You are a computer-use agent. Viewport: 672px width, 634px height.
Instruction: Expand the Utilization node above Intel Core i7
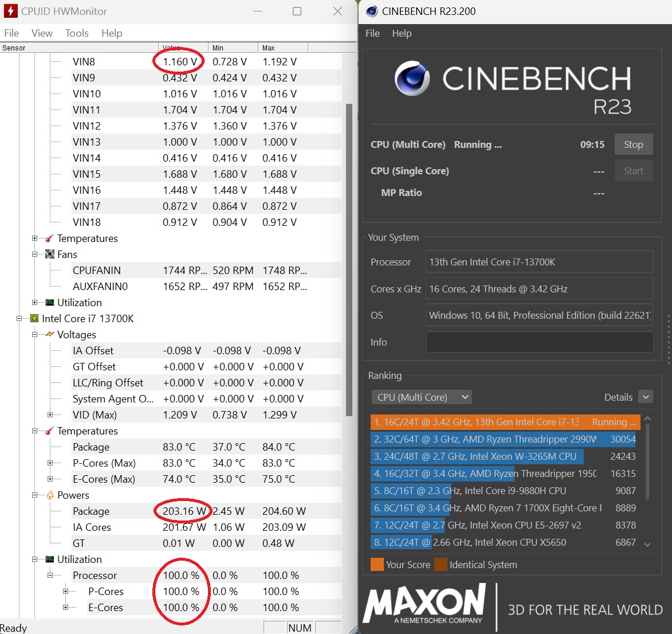(x=35, y=303)
